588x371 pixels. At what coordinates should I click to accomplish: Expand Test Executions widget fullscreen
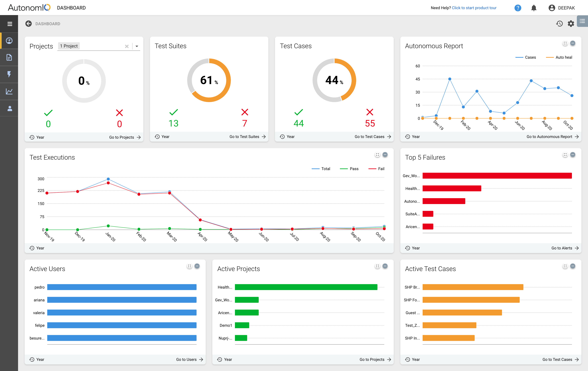click(x=378, y=155)
